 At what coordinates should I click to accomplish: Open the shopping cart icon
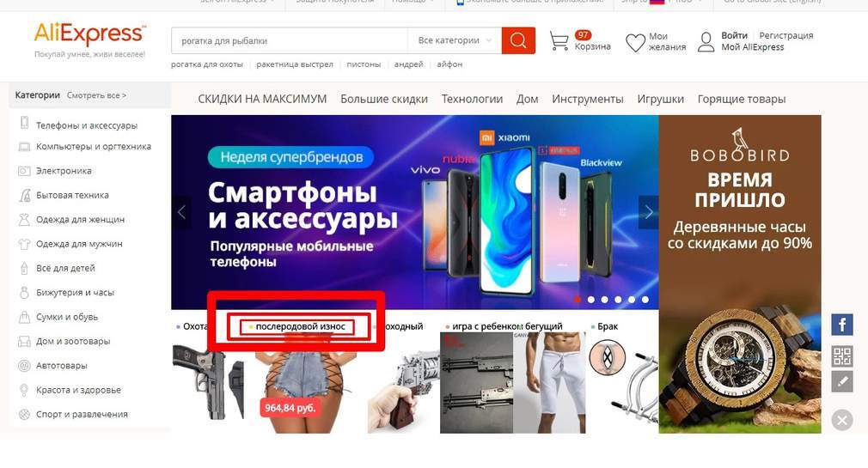pyautogui.click(x=559, y=41)
